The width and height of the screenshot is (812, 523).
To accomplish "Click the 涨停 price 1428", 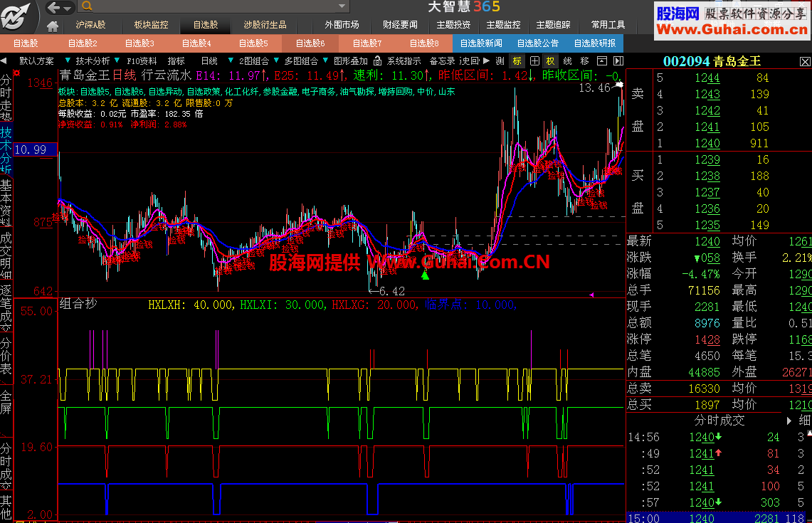I will click(707, 339).
